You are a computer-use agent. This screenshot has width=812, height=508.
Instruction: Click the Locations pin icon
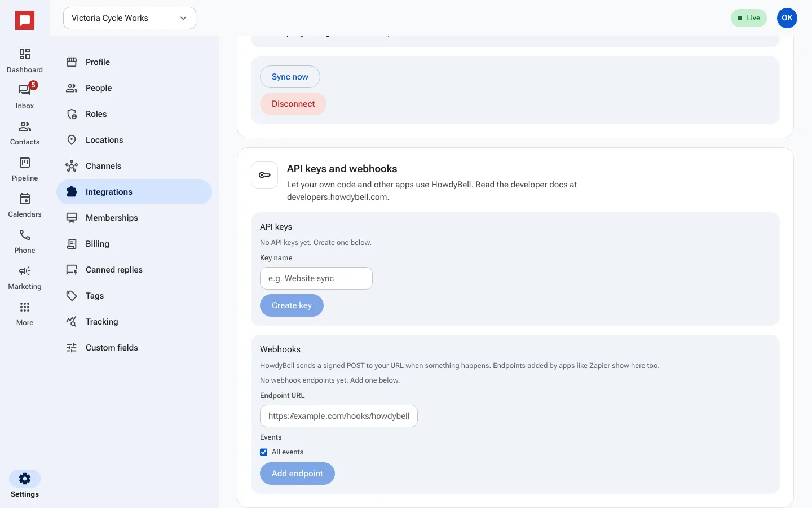tap(72, 140)
